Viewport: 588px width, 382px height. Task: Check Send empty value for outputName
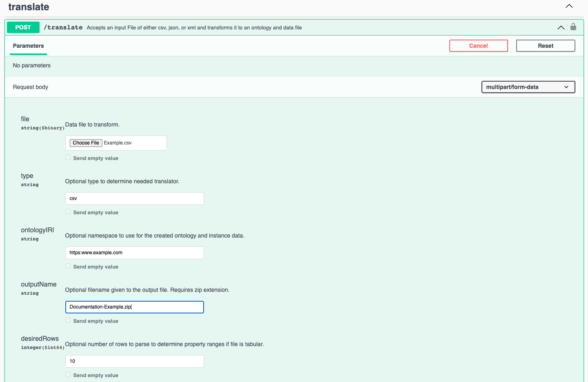pyautogui.click(x=68, y=320)
